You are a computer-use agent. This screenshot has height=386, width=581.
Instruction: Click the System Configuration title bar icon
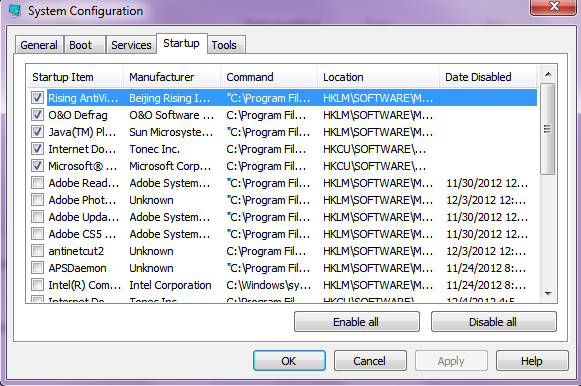tap(15, 10)
